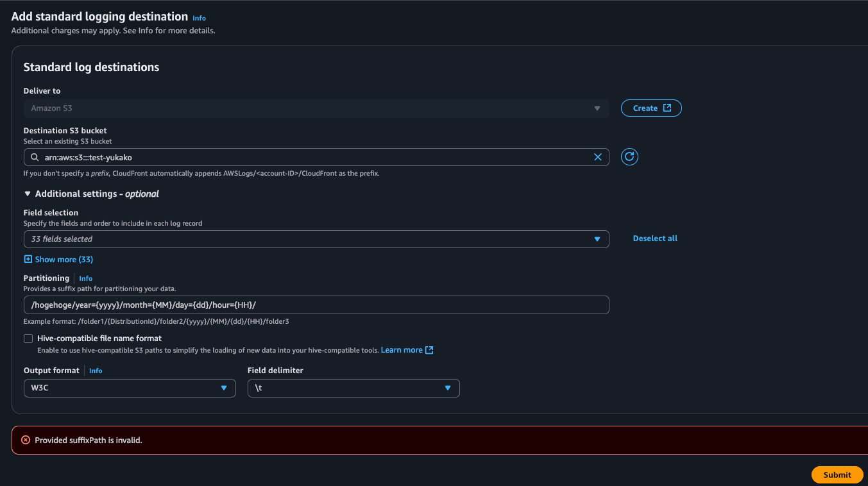The height and width of the screenshot is (486, 868).
Task: Click the Destination S3 bucket search field
Action: [x=316, y=157]
